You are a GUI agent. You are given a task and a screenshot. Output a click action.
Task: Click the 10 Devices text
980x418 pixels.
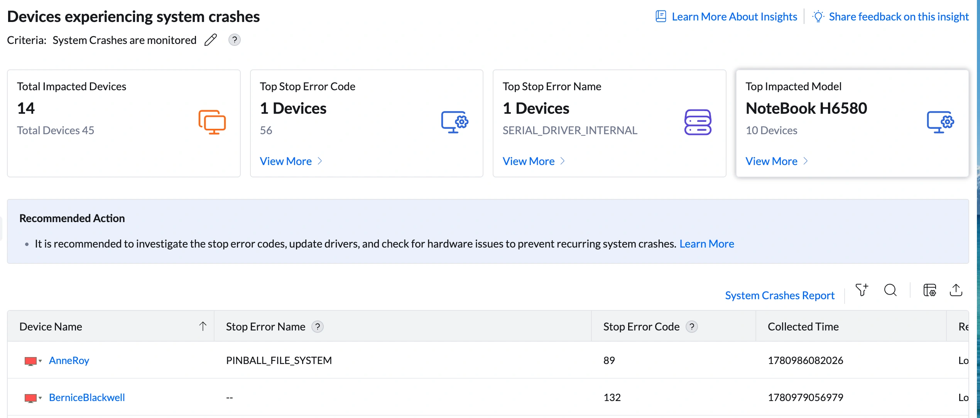point(771,130)
